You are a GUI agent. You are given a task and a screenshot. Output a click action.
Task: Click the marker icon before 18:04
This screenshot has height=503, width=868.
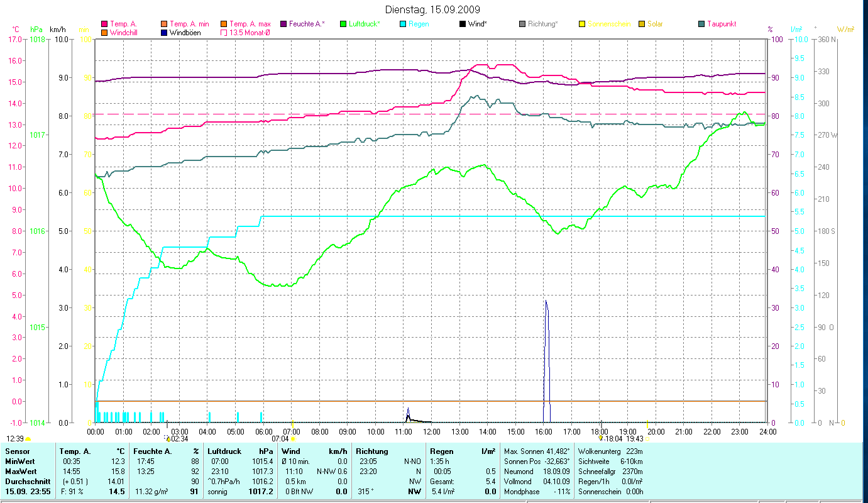[601, 438]
